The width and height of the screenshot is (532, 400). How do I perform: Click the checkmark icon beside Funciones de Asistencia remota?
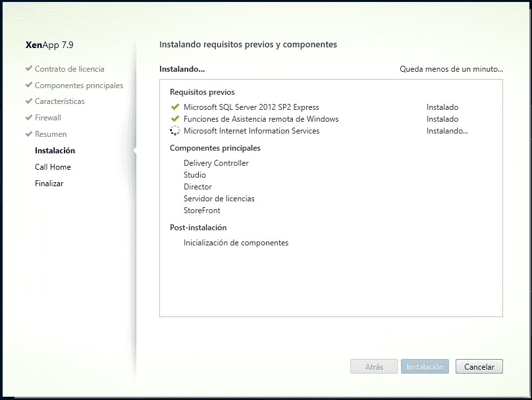tap(174, 119)
